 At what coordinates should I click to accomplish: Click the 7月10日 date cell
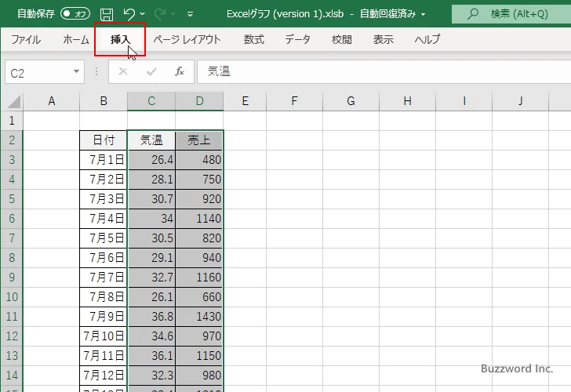(104, 336)
